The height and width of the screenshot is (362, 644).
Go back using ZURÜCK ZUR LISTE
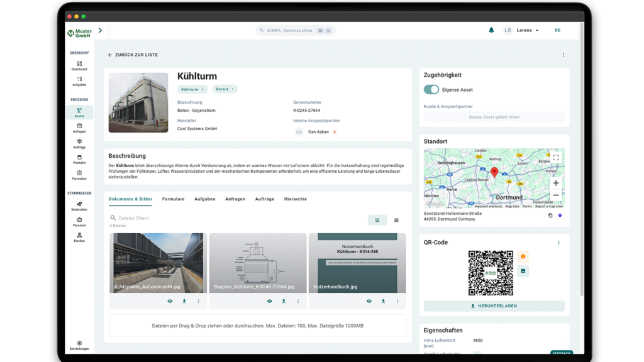[x=134, y=55]
